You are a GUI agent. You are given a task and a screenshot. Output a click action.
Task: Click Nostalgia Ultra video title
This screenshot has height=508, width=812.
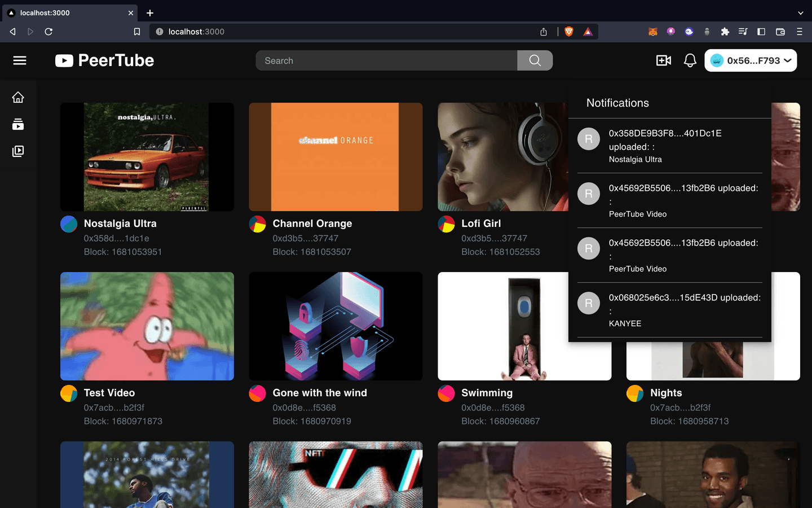pos(120,224)
